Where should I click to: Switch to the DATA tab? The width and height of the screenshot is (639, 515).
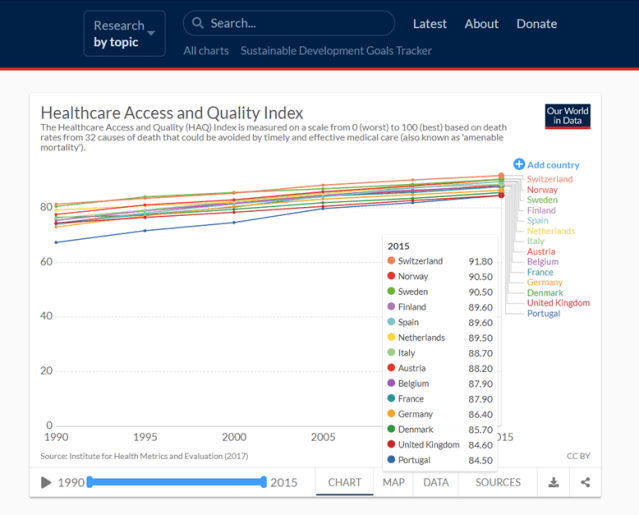(436, 482)
